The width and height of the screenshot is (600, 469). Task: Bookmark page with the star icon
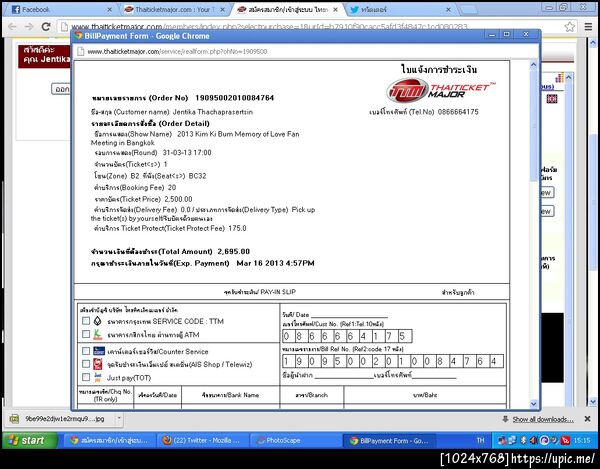(569, 26)
